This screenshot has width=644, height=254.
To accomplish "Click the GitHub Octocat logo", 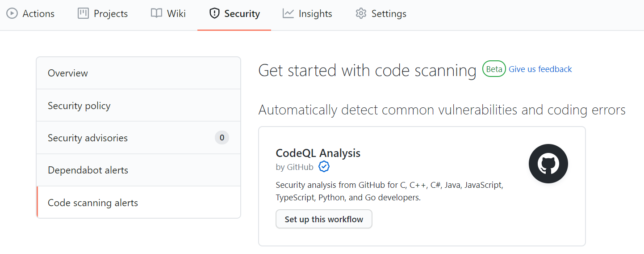I will [x=548, y=164].
